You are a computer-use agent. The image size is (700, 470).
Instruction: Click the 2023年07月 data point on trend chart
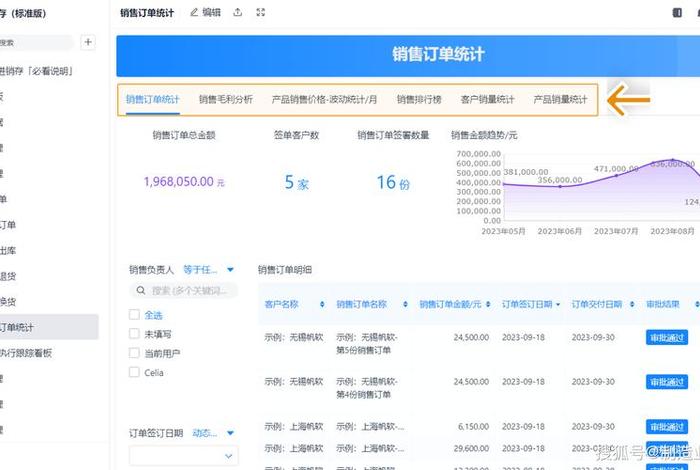pyautogui.click(x=616, y=175)
